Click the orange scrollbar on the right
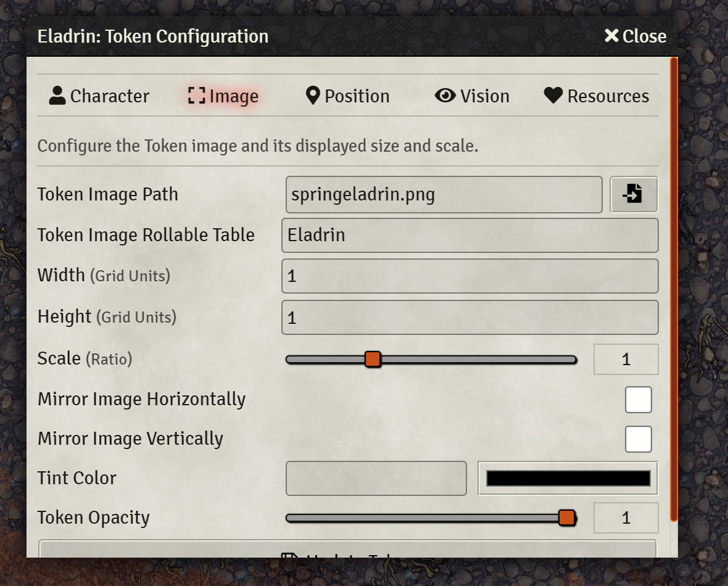This screenshot has width=728, height=586. click(x=674, y=290)
